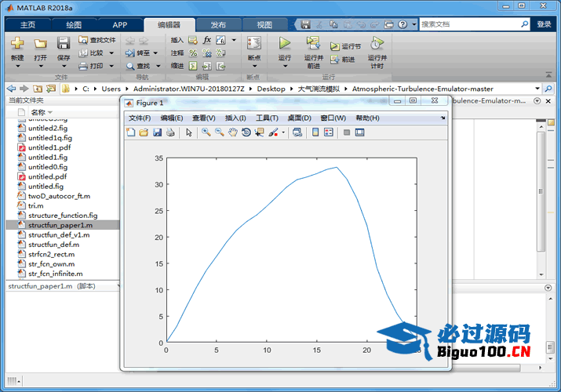This screenshot has height=392, width=561.
Task: Click the smart indent icon
Action: [x=193, y=66]
